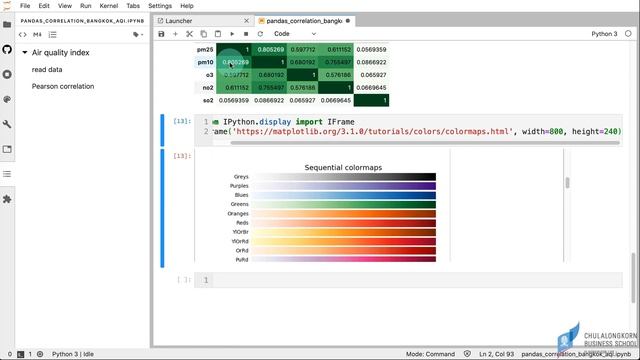Image resolution: width=640 pixels, height=360 pixels.
Task: Open the Settings menu
Action: tap(160, 6)
